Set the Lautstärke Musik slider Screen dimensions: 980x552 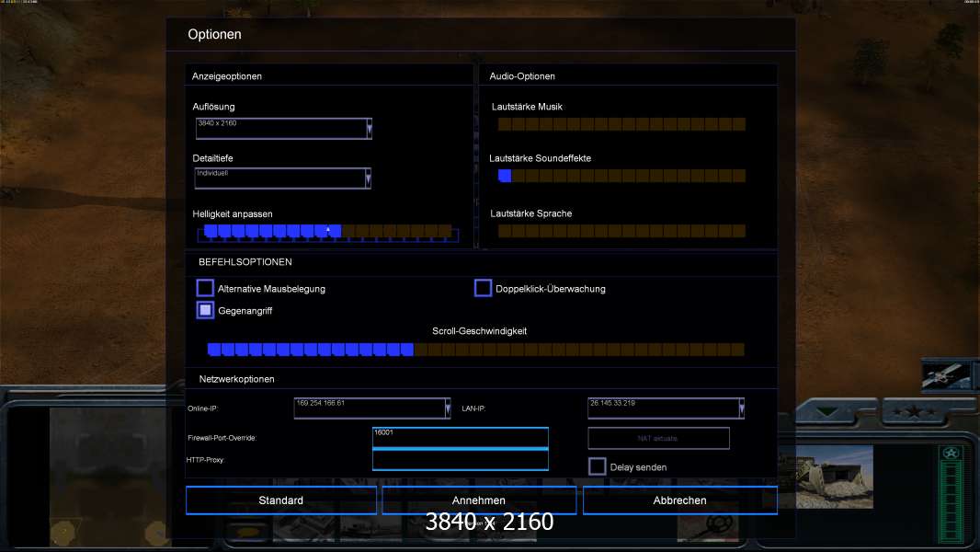point(621,124)
